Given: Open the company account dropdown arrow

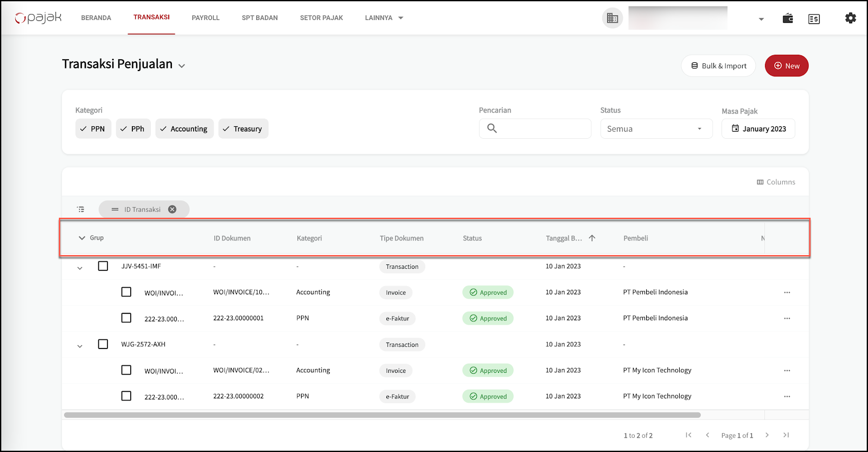Looking at the screenshot, I should click(761, 19).
